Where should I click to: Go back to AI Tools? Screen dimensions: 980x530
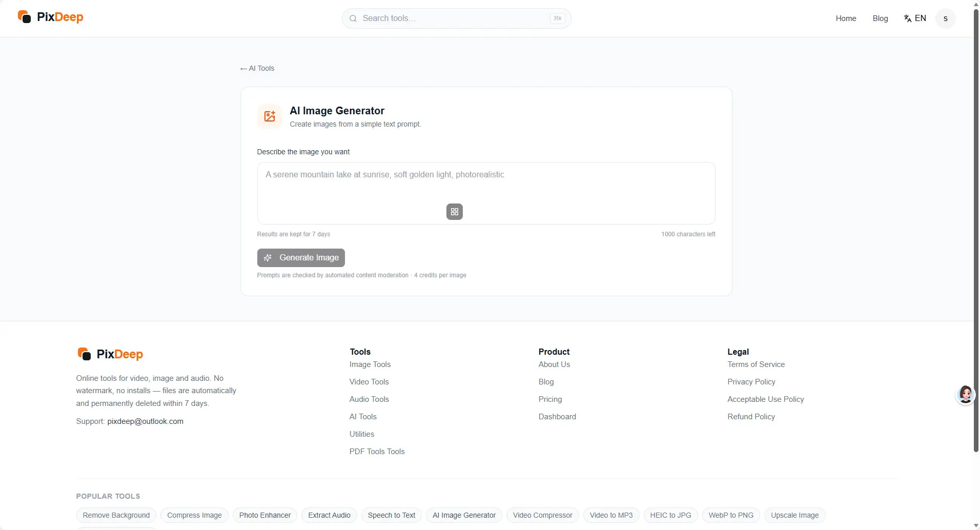coord(257,68)
